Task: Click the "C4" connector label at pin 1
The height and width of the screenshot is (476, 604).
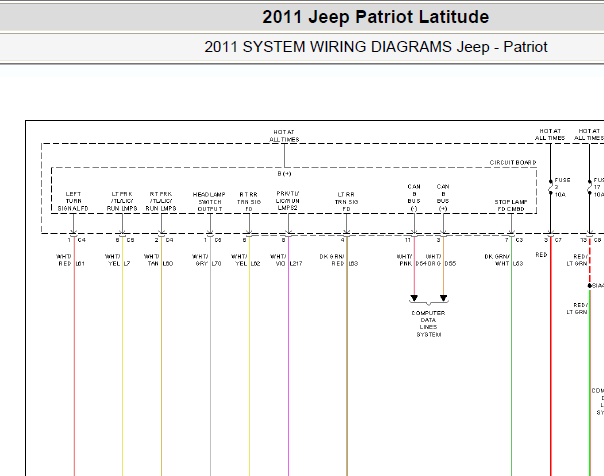Action: point(82,240)
